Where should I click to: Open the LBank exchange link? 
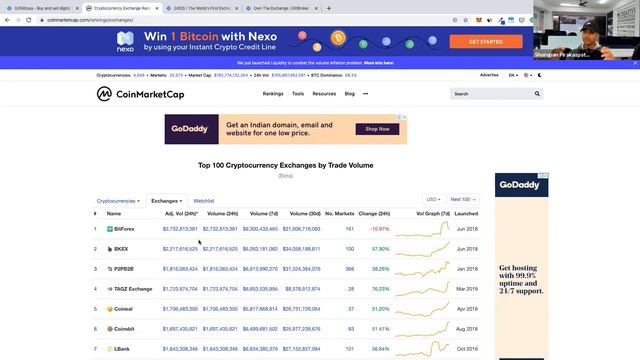tap(122, 349)
